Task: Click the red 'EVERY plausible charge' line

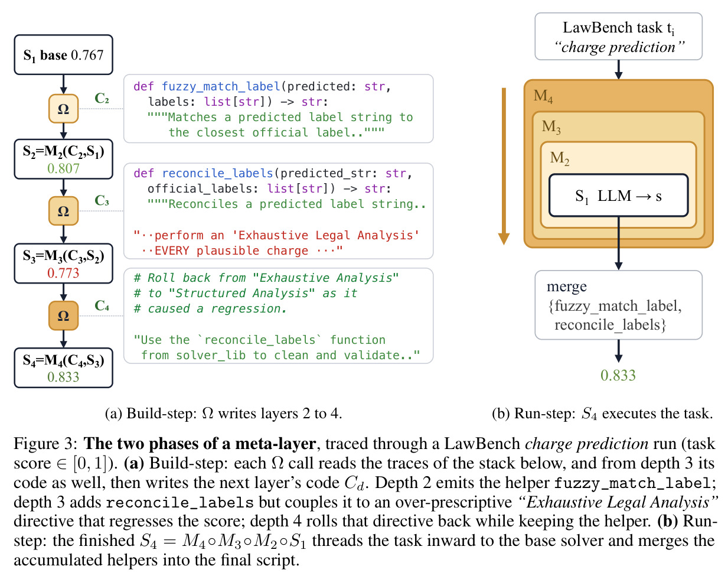Action: (241, 251)
